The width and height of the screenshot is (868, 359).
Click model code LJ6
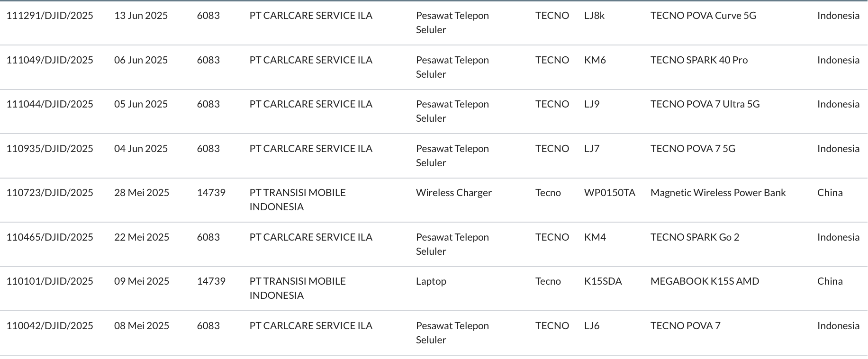tap(592, 326)
